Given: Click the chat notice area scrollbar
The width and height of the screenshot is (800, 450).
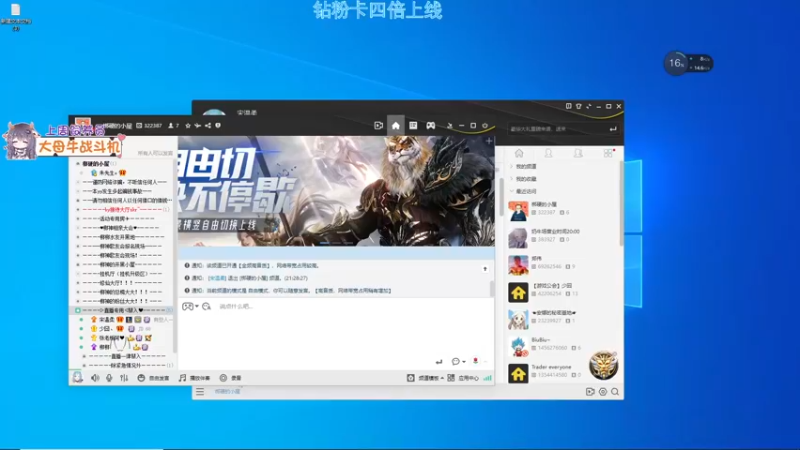Looking at the screenshot, I should coord(492,288).
